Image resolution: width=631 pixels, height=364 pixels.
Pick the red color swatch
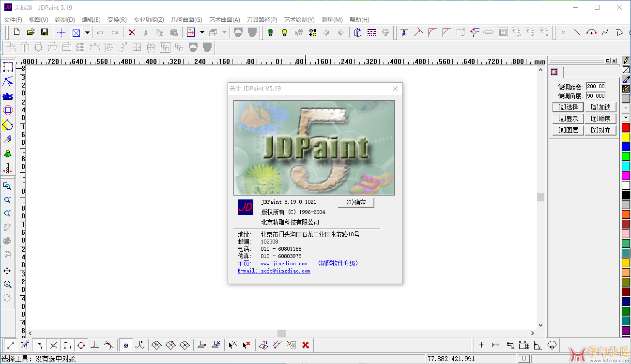(626, 127)
